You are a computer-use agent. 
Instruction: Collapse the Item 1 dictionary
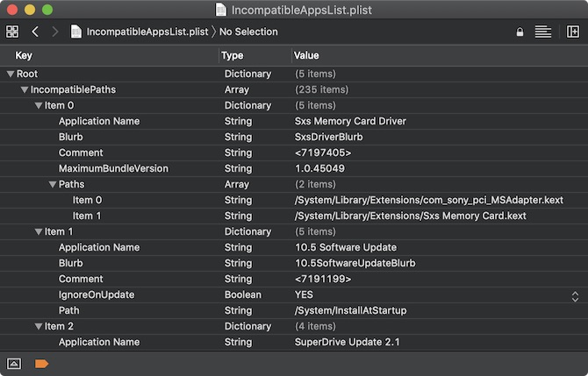point(39,232)
